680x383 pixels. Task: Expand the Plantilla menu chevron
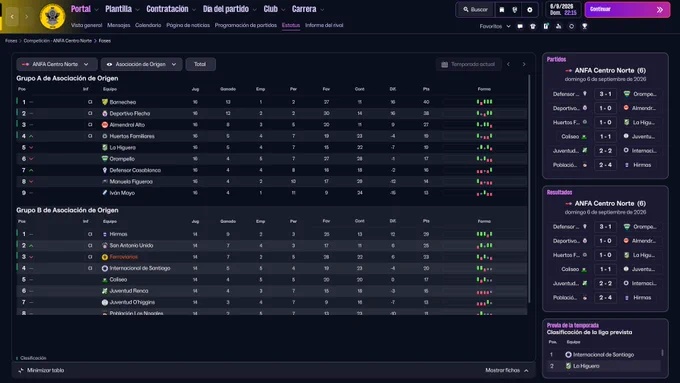click(137, 10)
